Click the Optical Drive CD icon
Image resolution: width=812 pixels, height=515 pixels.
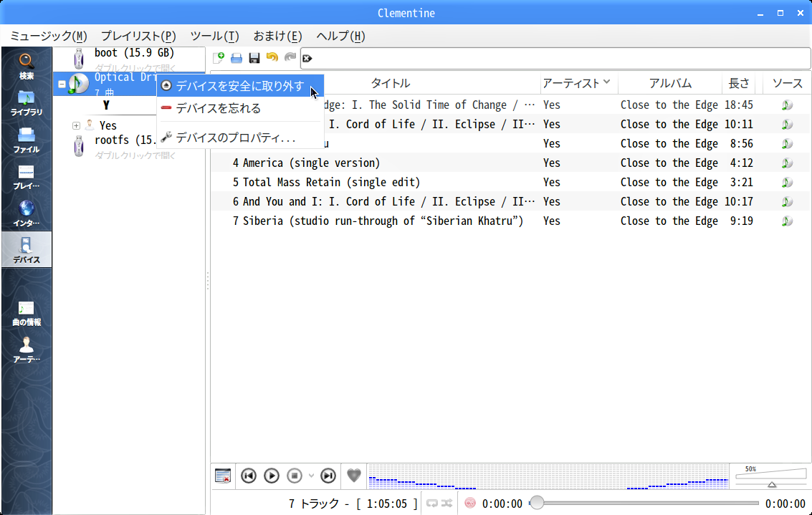(x=79, y=84)
